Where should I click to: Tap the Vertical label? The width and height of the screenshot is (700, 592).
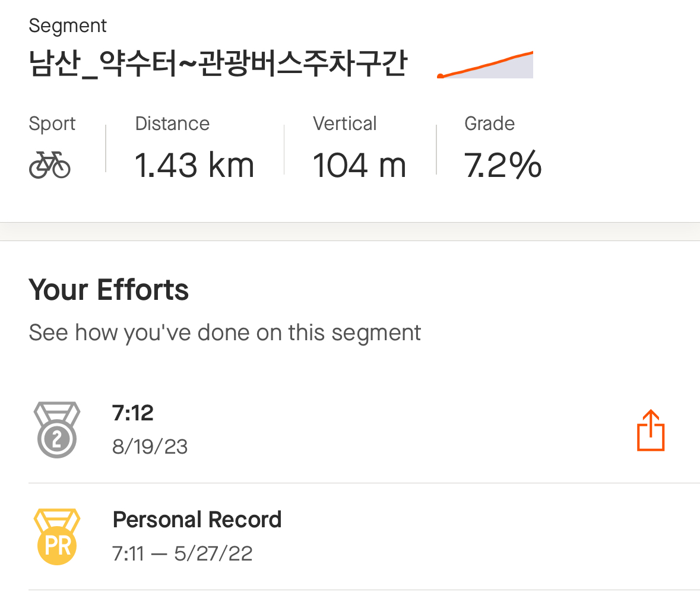click(344, 124)
